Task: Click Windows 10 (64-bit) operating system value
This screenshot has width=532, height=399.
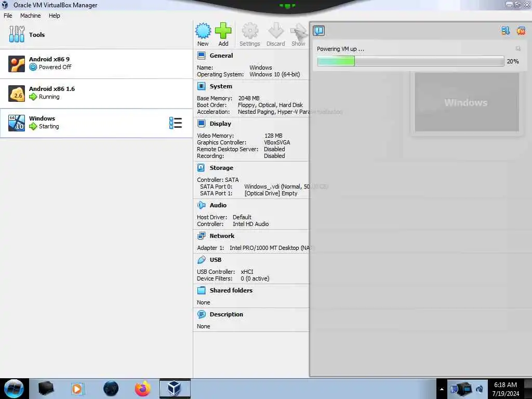Action: point(275,74)
